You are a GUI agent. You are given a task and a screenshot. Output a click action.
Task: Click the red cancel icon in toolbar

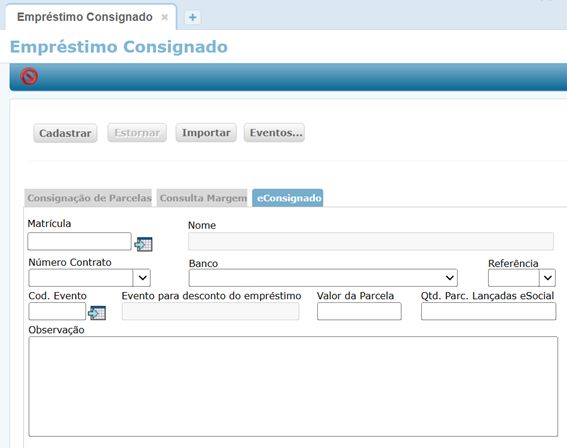[x=29, y=76]
